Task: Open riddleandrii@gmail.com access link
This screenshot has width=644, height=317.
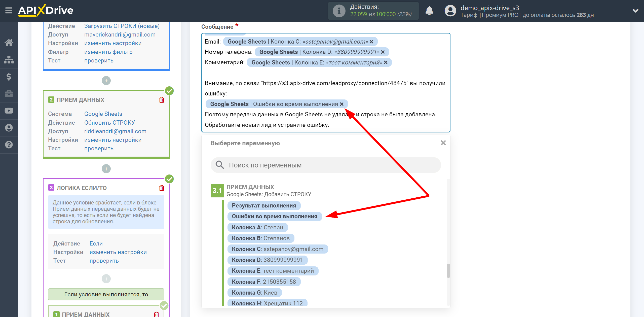Action: [x=115, y=131]
